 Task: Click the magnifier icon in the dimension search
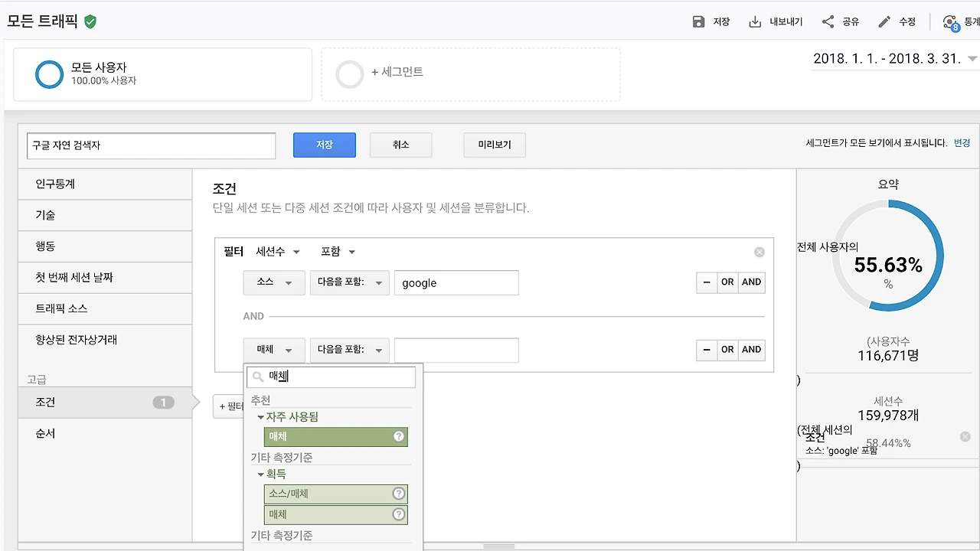(258, 377)
